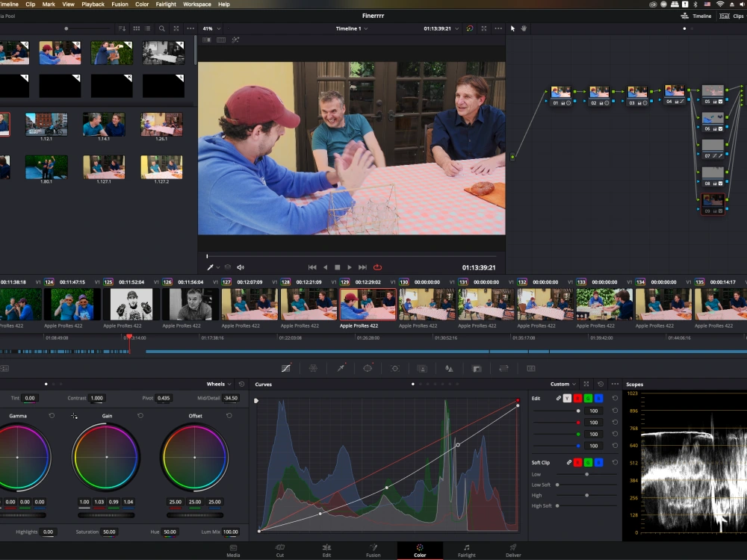The image size is (747, 560).
Task: Open the Curves panel three-dot options menu
Action: 615,384
